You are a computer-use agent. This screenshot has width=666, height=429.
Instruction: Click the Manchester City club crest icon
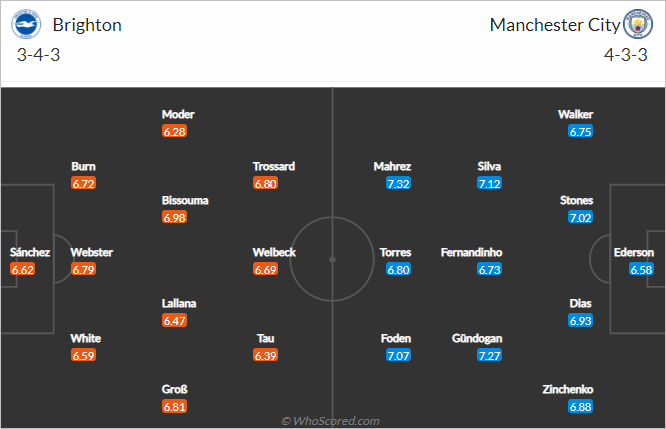638,24
